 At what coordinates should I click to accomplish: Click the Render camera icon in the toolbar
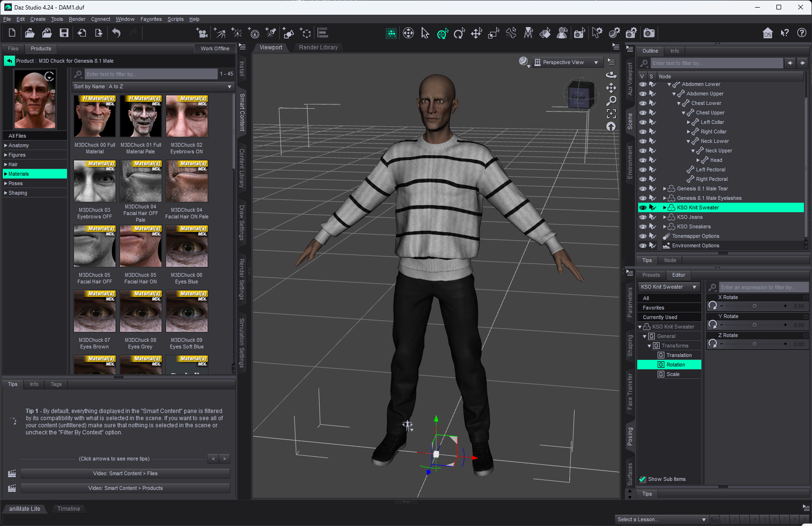point(649,33)
